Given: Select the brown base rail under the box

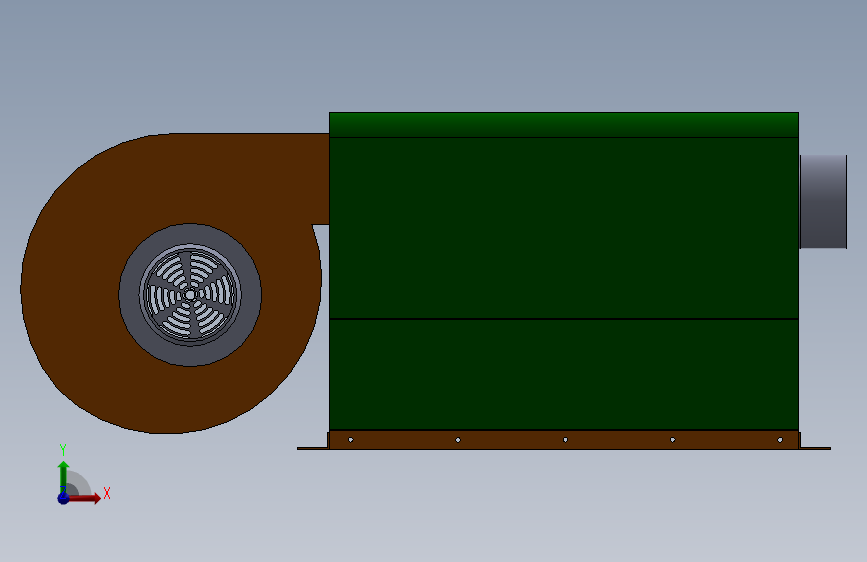Looking at the screenshot, I should pos(563,440).
